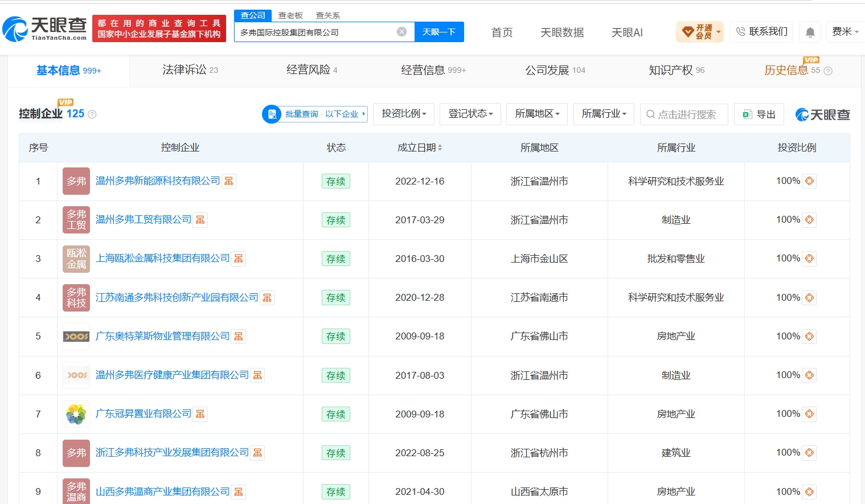The image size is (865, 504).
Task: Open company 广东冠昇置业有限公司
Action: 144,414
